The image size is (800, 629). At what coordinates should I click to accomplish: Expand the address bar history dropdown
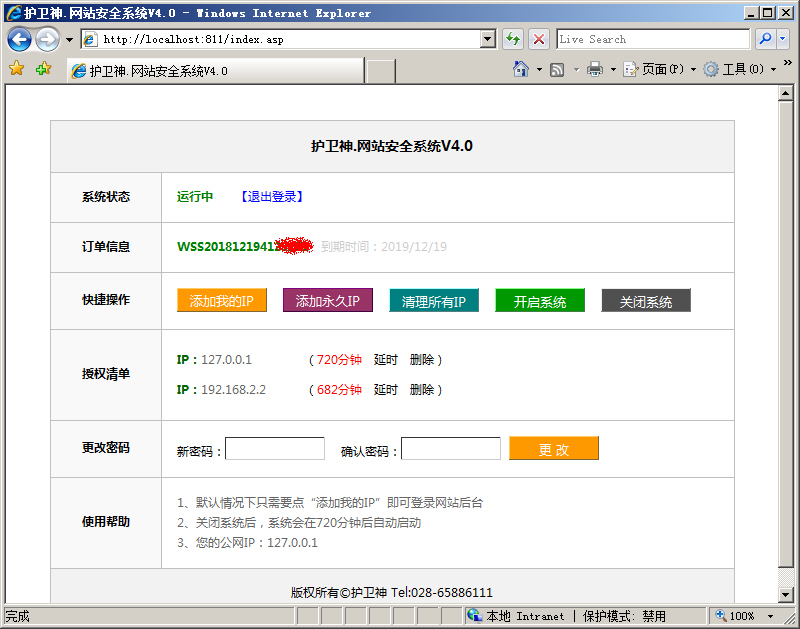pyautogui.click(x=488, y=39)
